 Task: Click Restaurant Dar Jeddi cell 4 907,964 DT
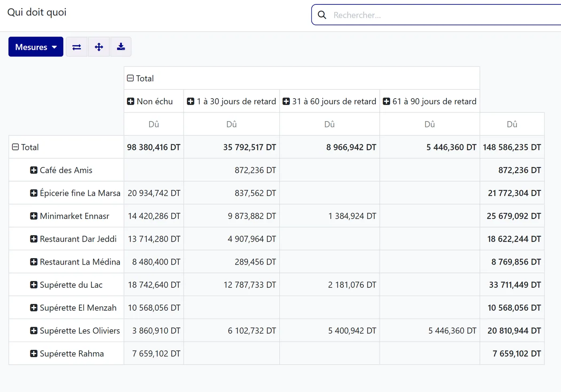232,239
